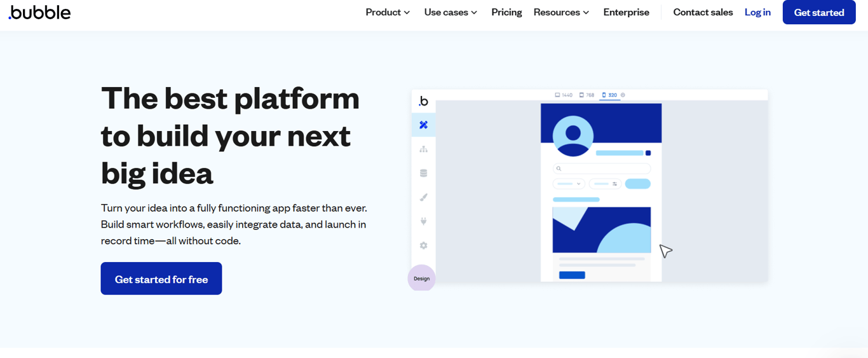This screenshot has height=358, width=868.
Task: Select the Styles brush icon in mockup sidebar
Action: point(423,197)
